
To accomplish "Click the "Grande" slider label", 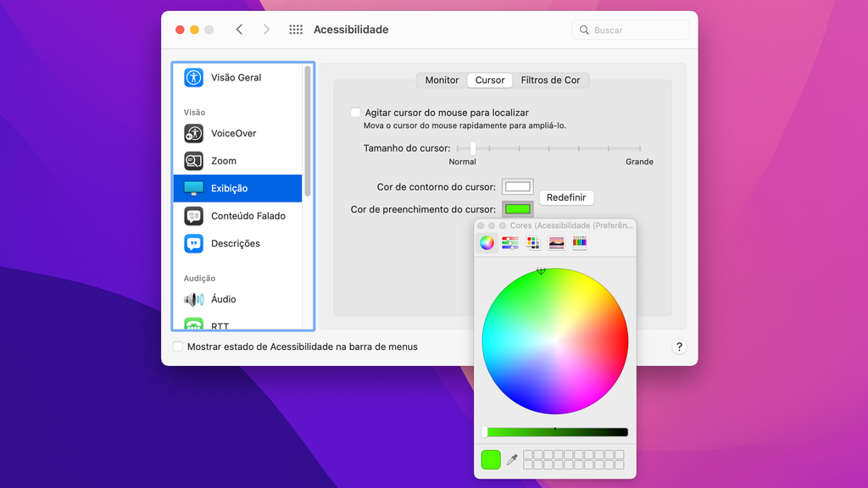I will 639,162.
